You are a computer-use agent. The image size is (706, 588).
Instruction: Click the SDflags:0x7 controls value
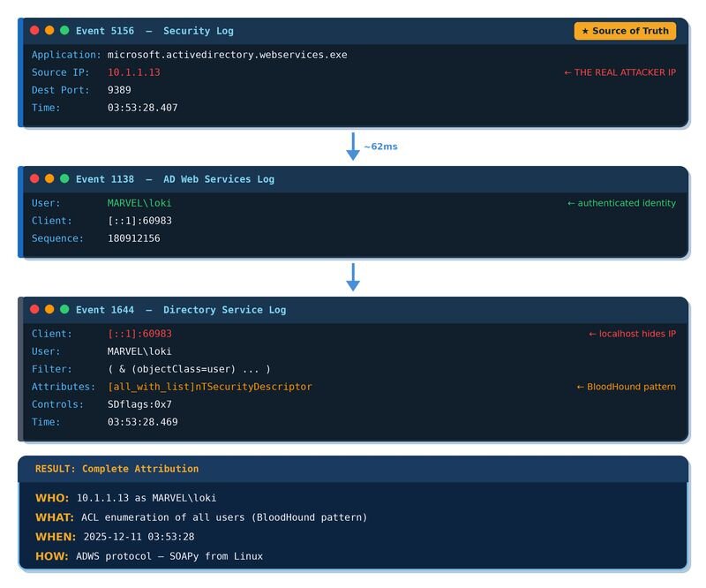[x=139, y=404]
